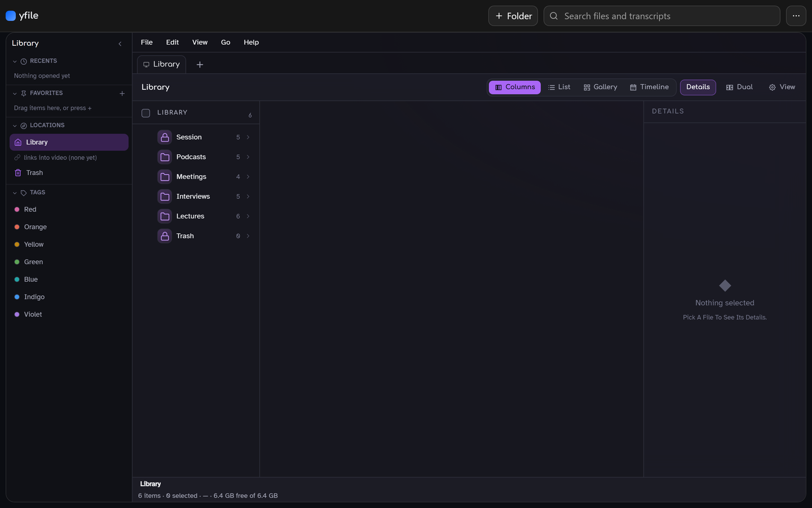This screenshot has height=508, width=812.
Task: Click the Interviews folder icon
Action: [165, 196]
